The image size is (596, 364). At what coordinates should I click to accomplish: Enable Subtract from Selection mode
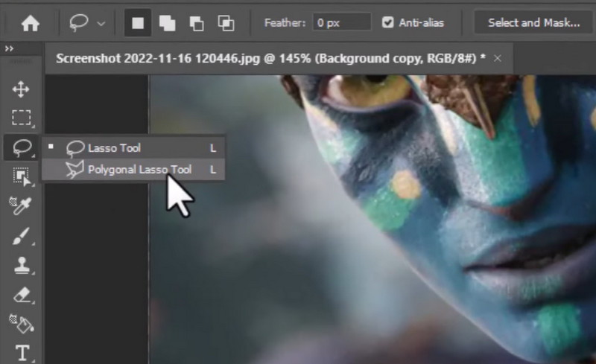(x=197, y=23)
